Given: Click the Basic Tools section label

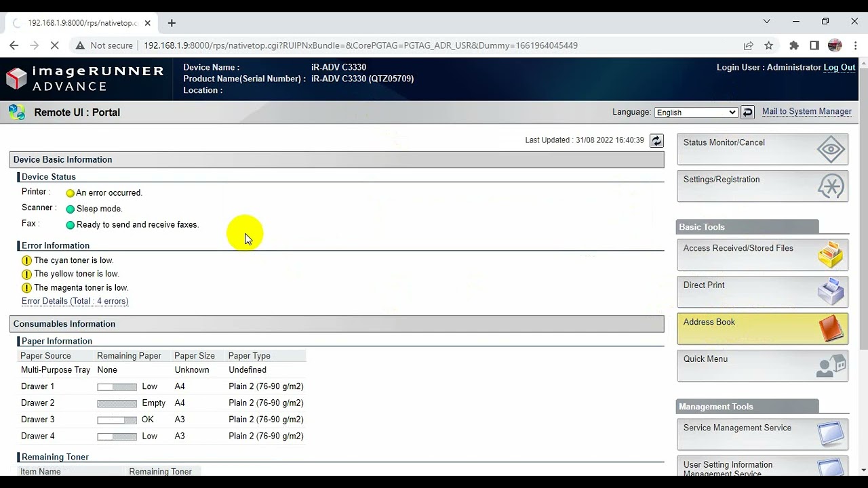Looking at the screenshot, I should point(702,227).
